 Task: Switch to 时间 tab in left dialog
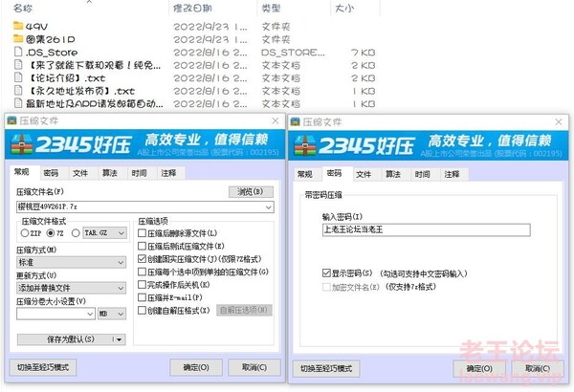tap(139, 173)
